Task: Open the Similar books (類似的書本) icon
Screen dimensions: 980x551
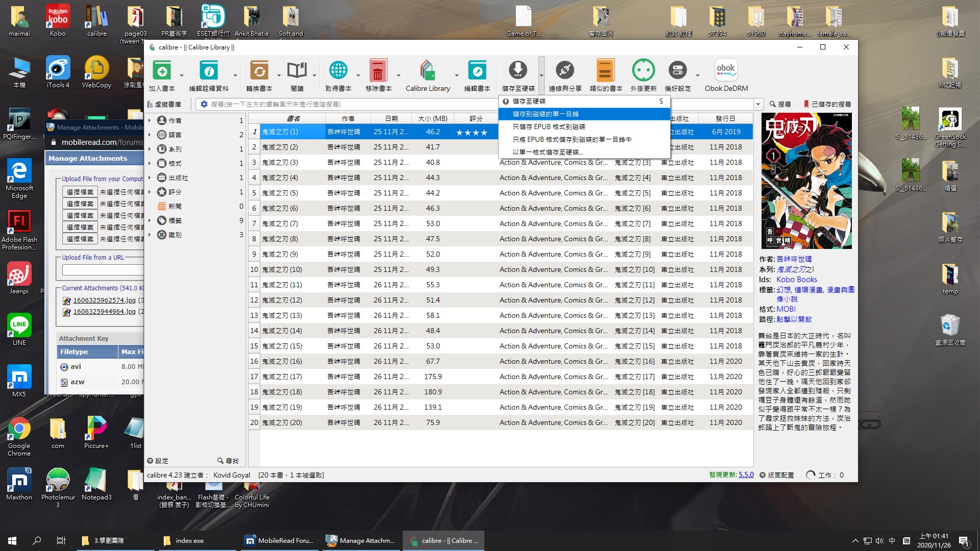Action: coord(605,71)
